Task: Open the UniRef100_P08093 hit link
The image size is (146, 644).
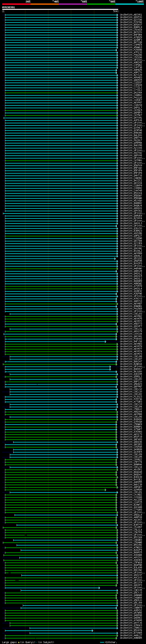Action: tap(131, 339)
